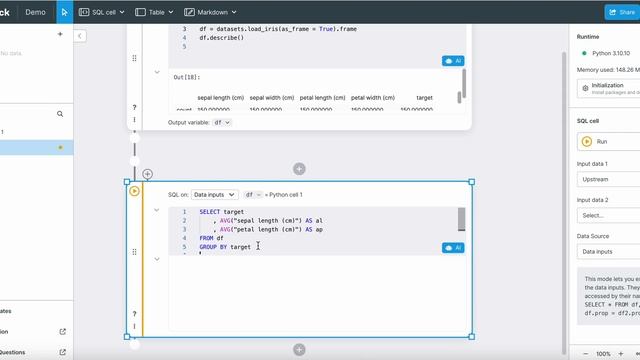The width and height of the screenshot is (640, 360).
Task: Click the Run button in right panel
Action: [609, 142]
